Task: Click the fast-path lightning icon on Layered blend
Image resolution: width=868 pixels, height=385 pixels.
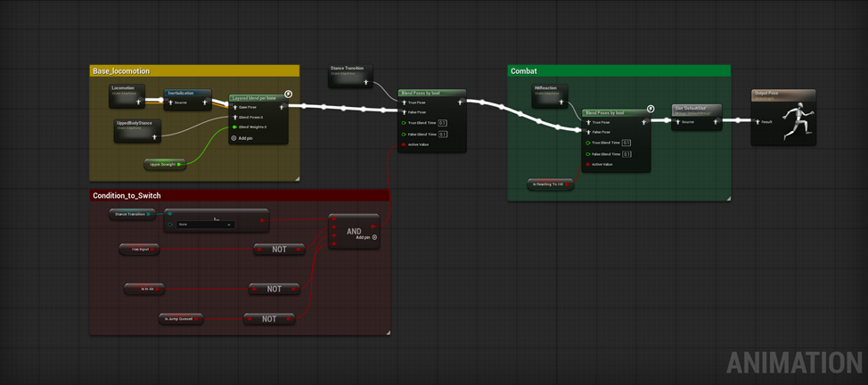Action: [288, 94]
